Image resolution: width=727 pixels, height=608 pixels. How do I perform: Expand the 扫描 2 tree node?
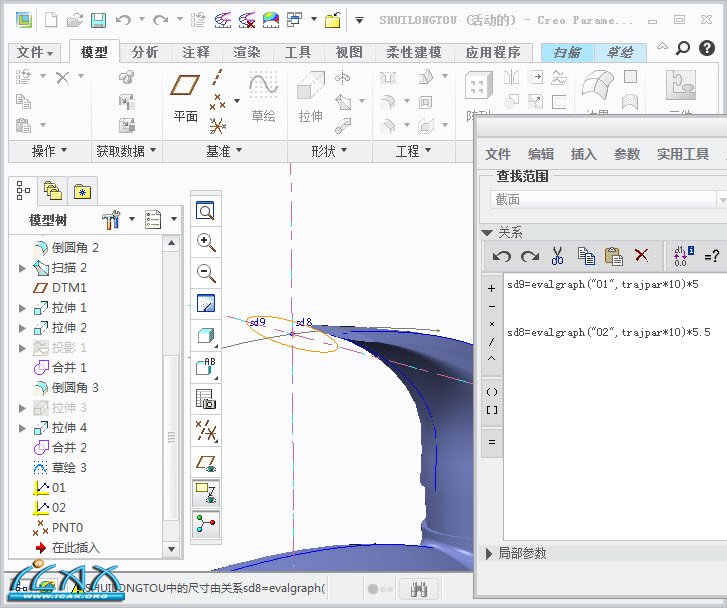(22, 268)
